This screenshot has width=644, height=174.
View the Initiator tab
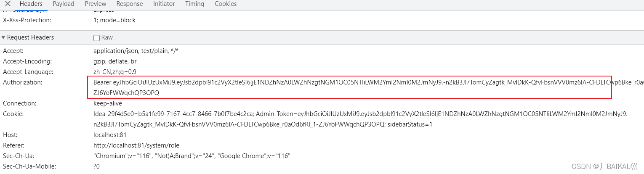click(164, 4)
